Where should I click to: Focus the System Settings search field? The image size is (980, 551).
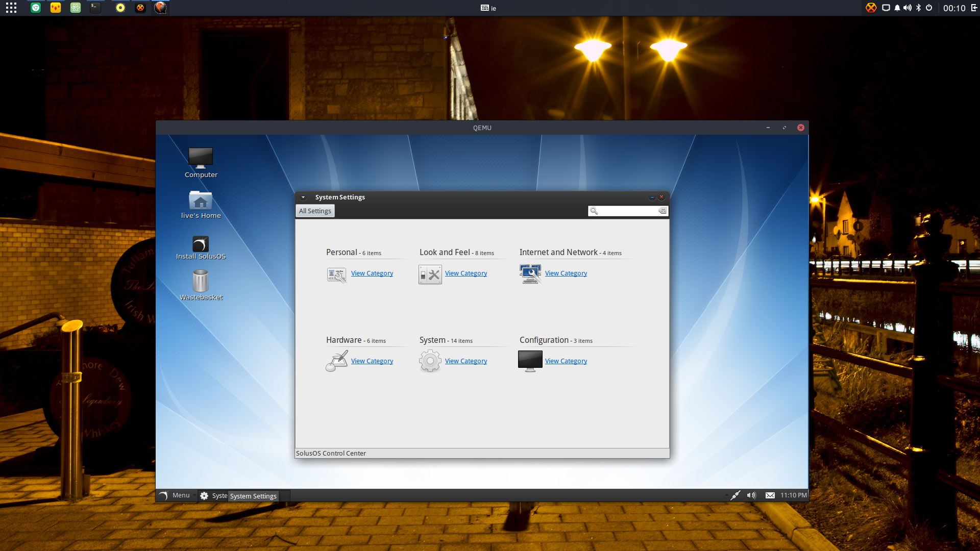point(628,211)
